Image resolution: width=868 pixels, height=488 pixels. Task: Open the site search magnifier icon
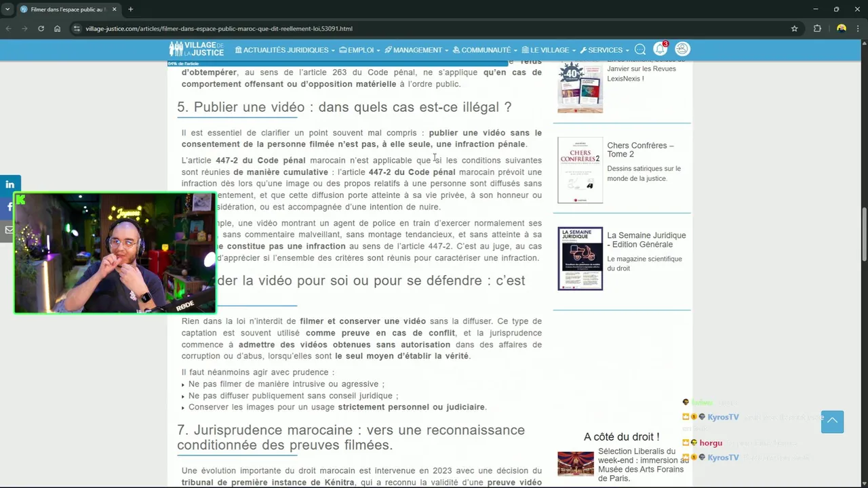tap(640, 49)
